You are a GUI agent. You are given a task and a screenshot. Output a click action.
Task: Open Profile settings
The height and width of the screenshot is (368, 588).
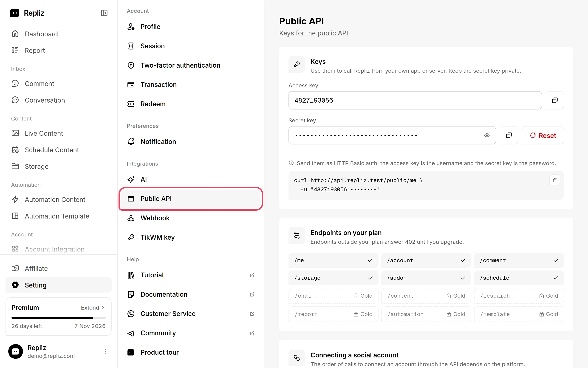[x=191, y=26]
